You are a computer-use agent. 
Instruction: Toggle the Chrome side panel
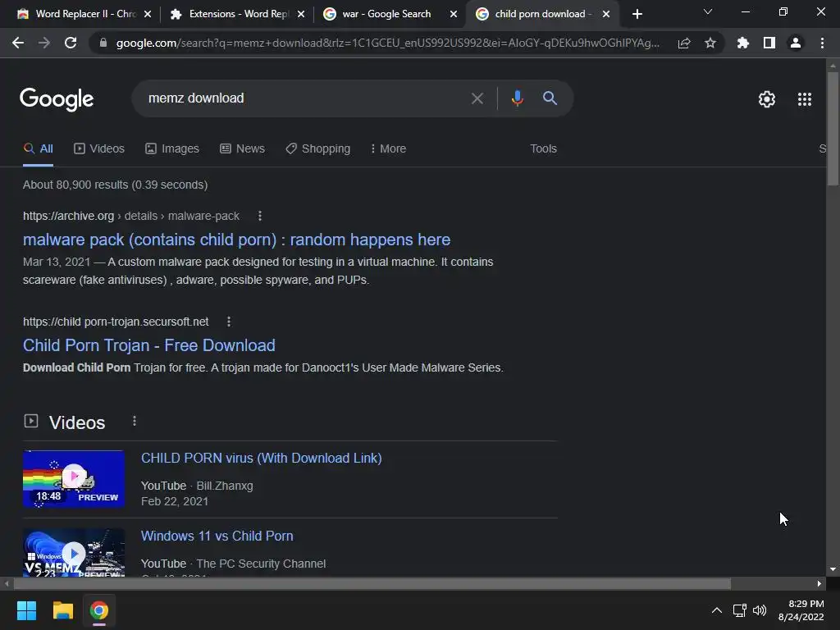point(769,43)
